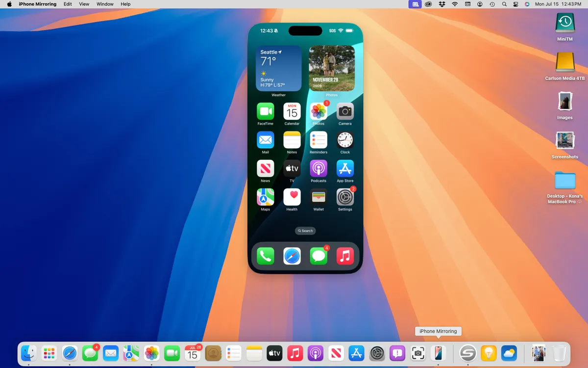Open the Tips lightbulb app from the Dock
Image resolution: width=588 pixels, height=368 pixels.
click(x=489, y=353)
